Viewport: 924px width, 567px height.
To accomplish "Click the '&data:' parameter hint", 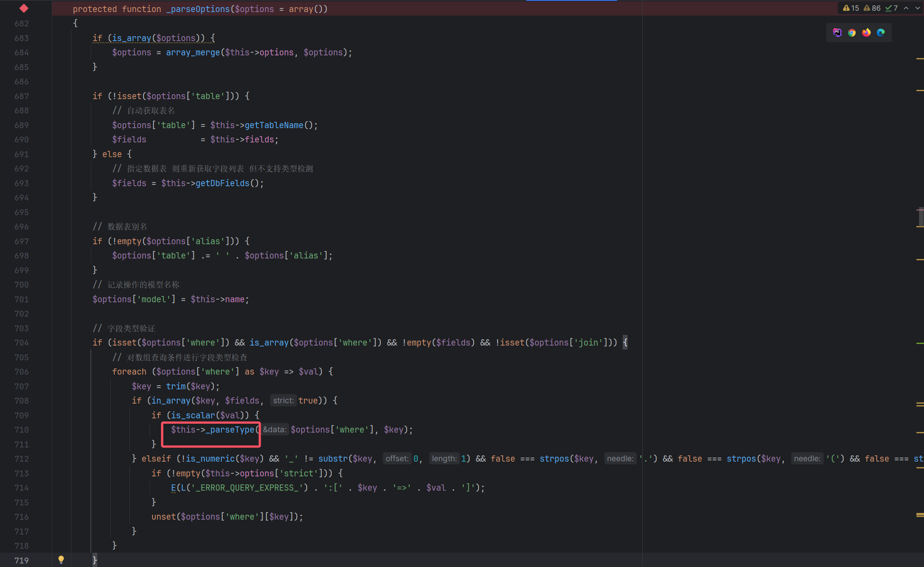I will [274, 429].
